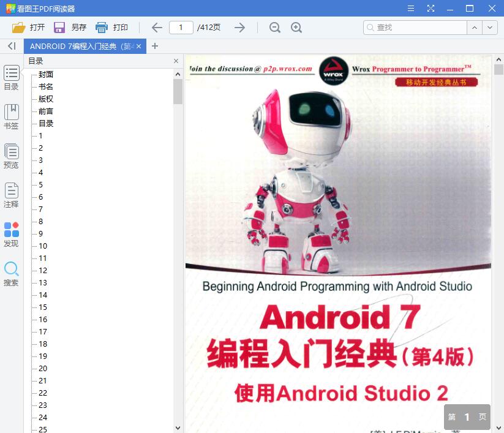The image size is (504, 433).
Task: Select outline entry 1
Action: tap(40, 135)
